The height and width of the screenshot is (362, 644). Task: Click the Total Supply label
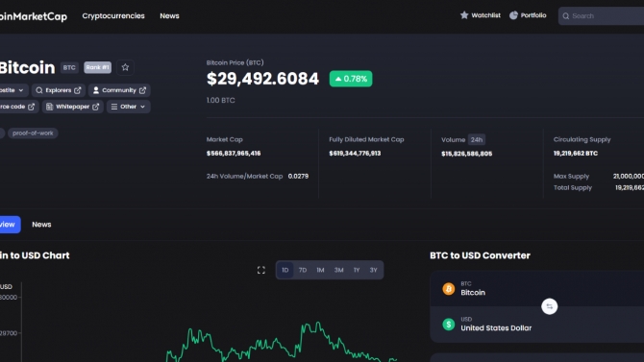573,187
